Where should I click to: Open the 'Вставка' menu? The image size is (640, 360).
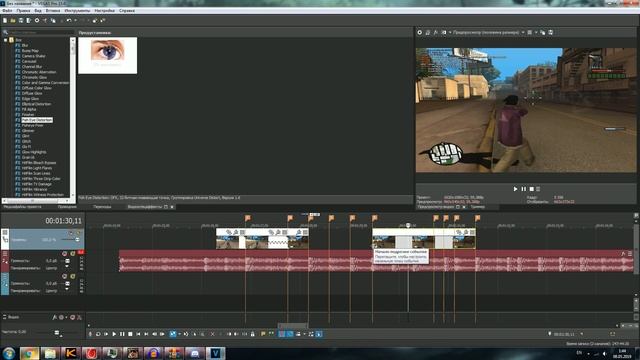[x=53, y=11]
